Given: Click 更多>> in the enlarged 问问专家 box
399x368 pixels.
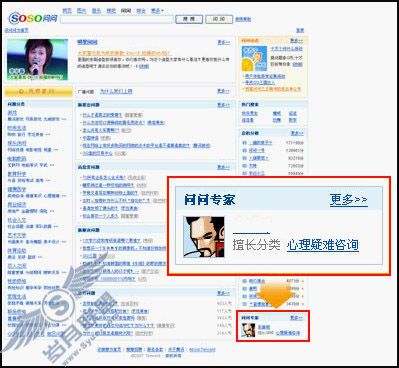Looking at the screenshot, I should (x=349, y=200).
